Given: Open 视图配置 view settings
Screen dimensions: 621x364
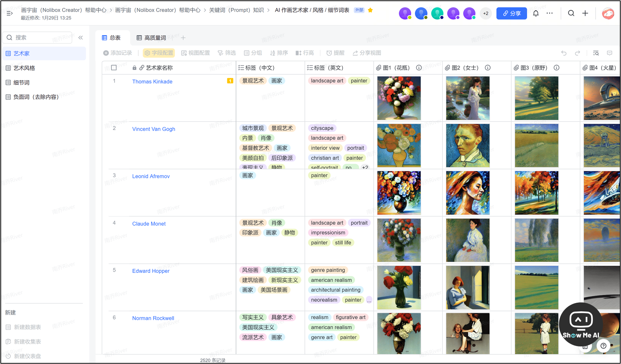Looking at the screenshot, I should pos(195,53).
